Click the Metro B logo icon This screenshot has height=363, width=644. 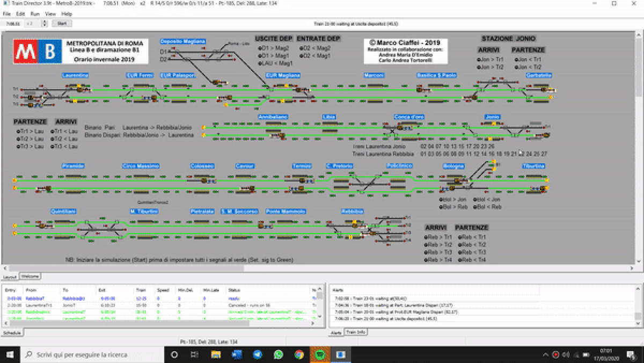[36, 51]
